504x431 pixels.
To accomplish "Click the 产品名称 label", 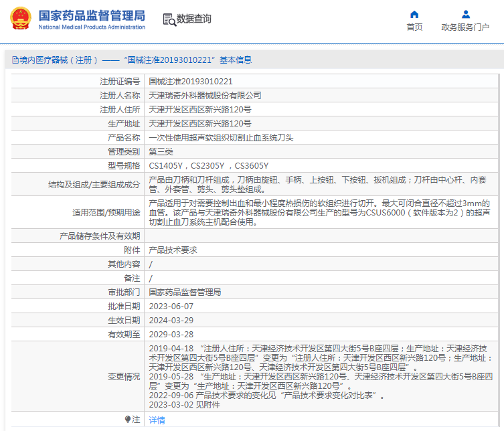I will [x=124, y=138].
